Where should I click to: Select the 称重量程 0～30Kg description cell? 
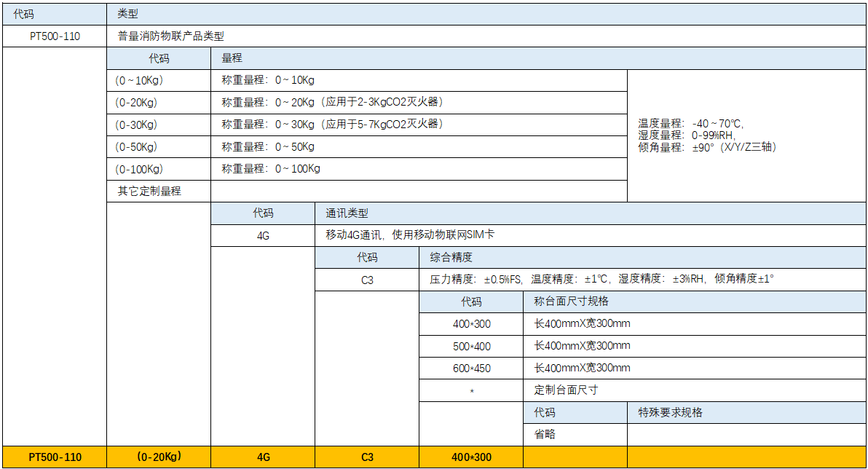pos(419,125)
